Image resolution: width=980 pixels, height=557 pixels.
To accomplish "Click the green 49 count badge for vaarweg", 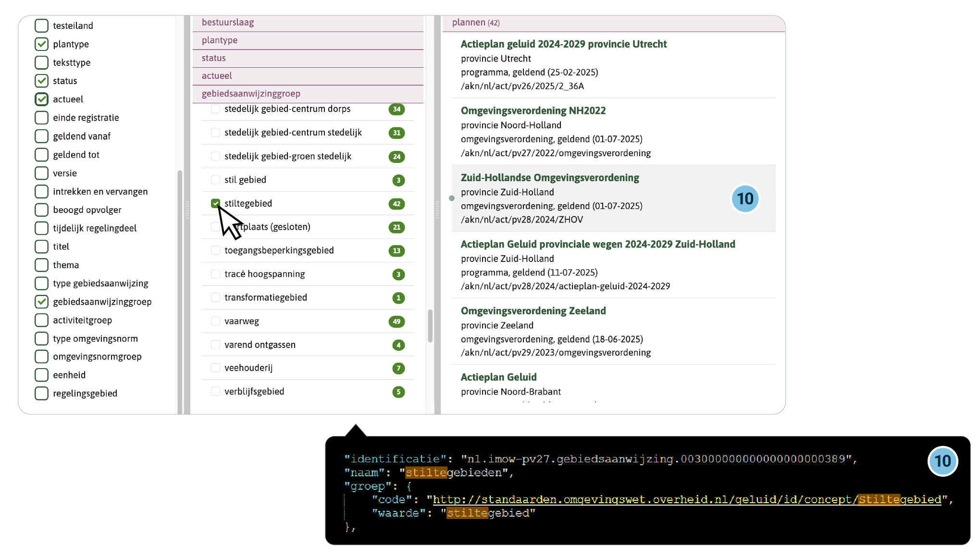I will (397, 322).
